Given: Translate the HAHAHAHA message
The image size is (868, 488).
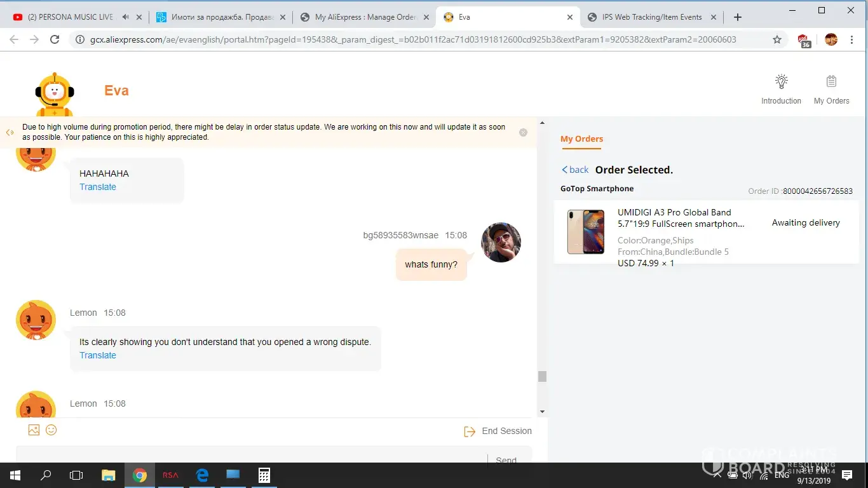Looking at the screenshot, I should coord(98,187).
